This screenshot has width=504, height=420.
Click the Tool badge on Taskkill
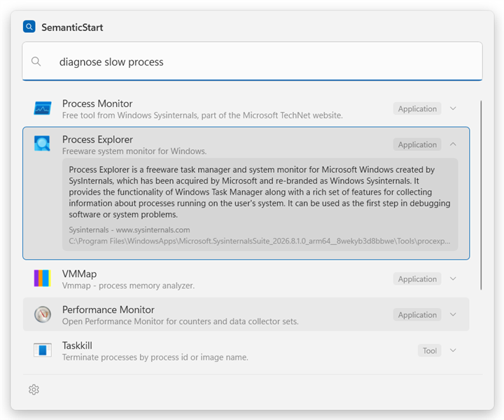coord(429,350)
